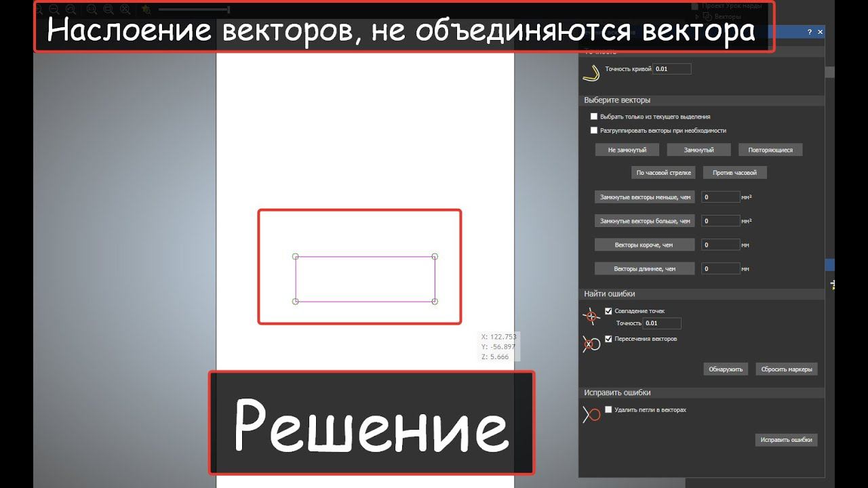868x488 pixels.
Task: Click the Против часовой button
Action: coord(734,173)
